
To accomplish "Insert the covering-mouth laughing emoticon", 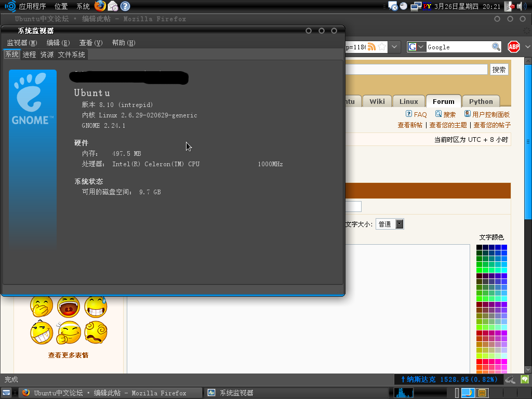I will pyautogui.click(x=42, y=307).
